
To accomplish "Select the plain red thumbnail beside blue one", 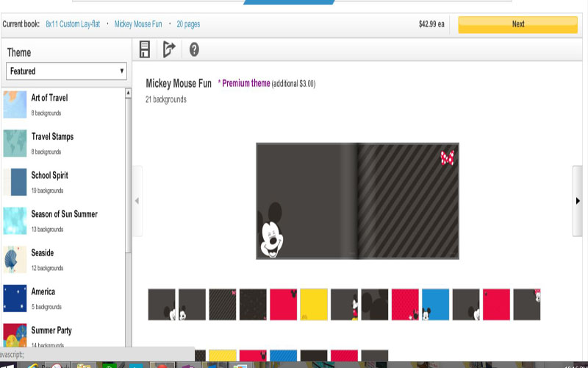I will 497,305.
